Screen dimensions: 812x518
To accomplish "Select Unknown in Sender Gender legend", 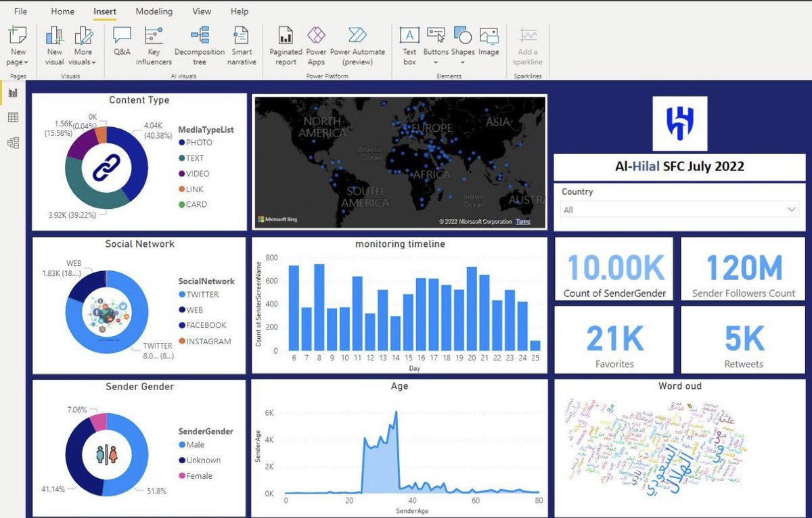I will (x=200, y=461).
